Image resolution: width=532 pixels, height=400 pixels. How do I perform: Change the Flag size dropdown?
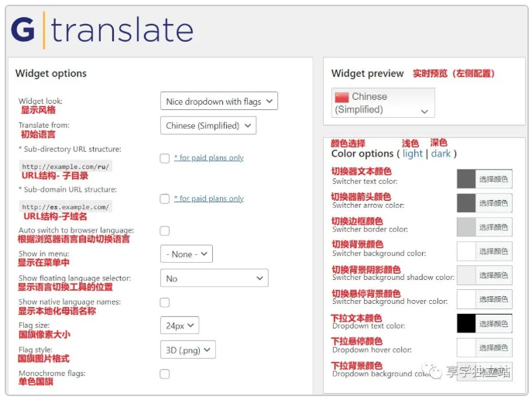click(180, 326)
